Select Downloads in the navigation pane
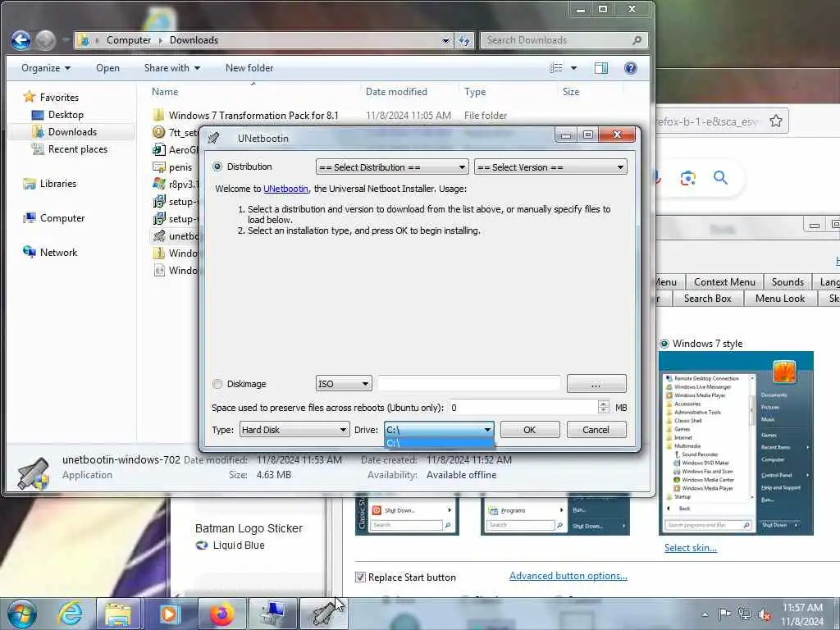 click(64, 132)
